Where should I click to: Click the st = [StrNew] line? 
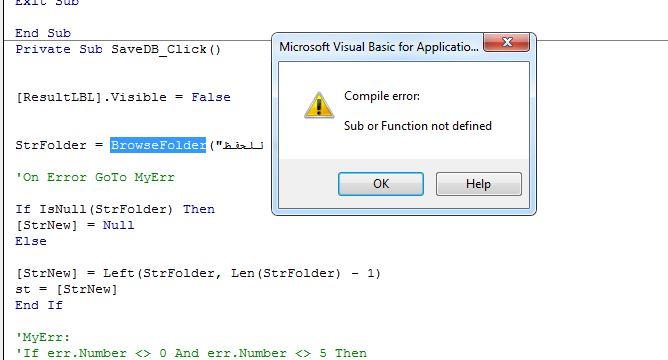[66, 289]
